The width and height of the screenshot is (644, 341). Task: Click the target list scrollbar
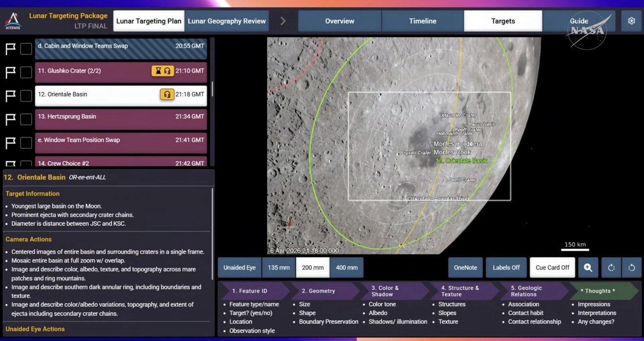212,91
